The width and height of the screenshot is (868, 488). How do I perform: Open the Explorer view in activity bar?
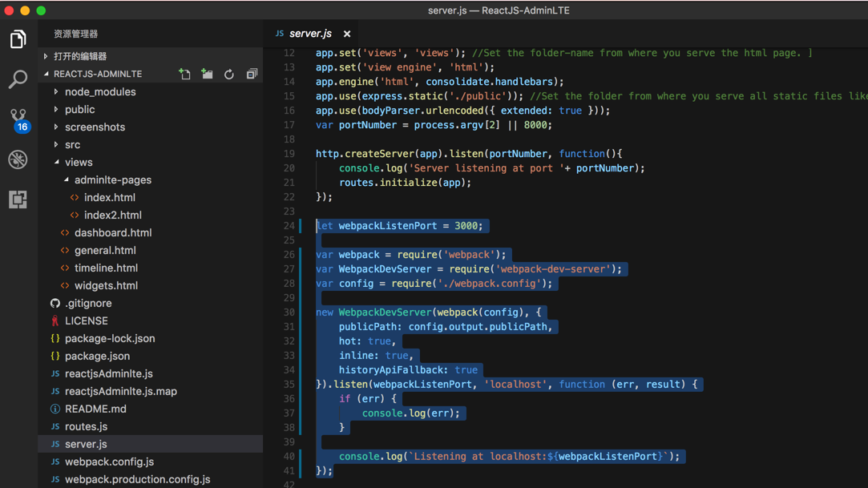click(x=18, y=38)
